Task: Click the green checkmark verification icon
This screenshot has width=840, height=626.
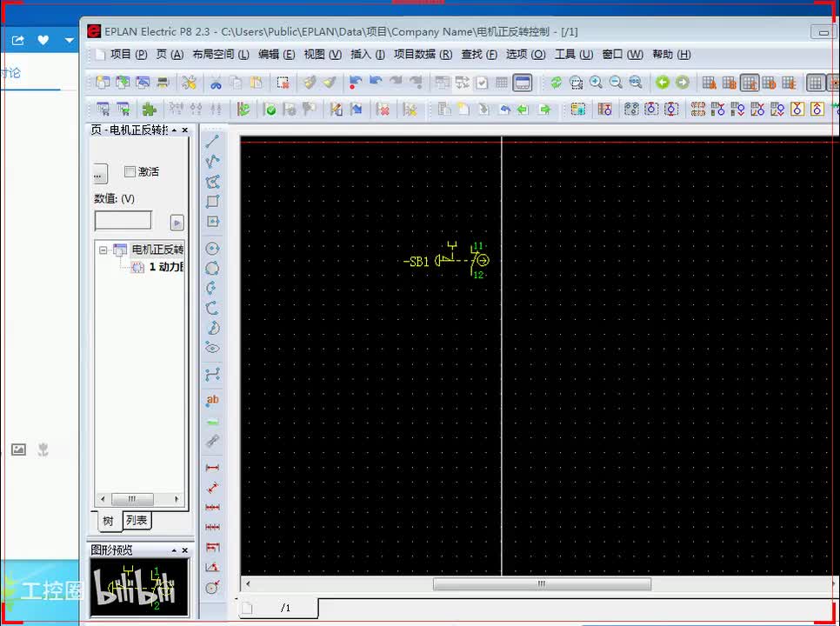Action: point(270,110)
